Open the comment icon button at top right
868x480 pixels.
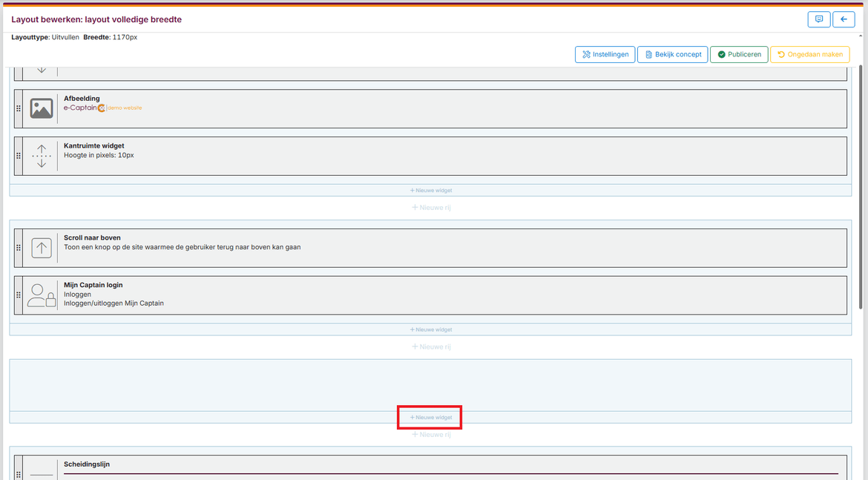(x=818, y=19)
